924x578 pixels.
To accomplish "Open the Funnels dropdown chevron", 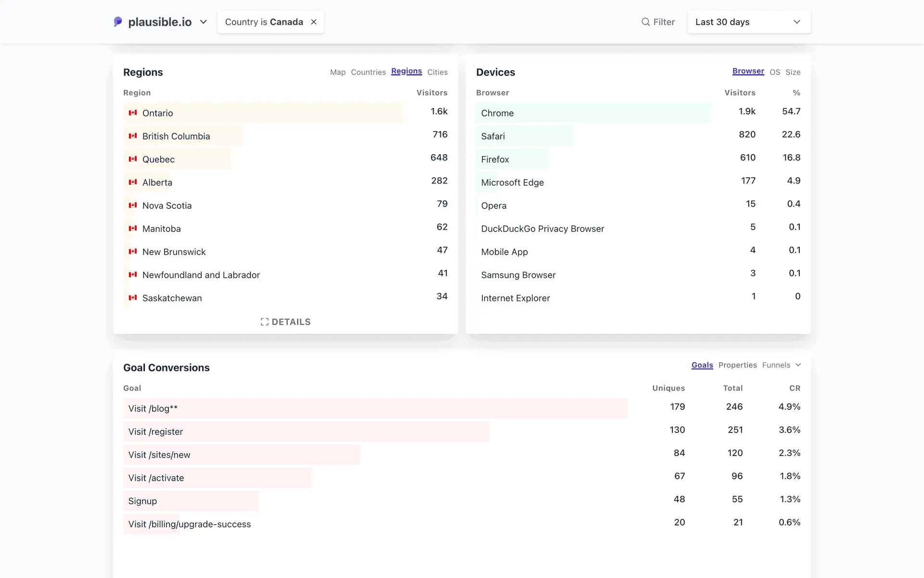I will coord(798,365).
